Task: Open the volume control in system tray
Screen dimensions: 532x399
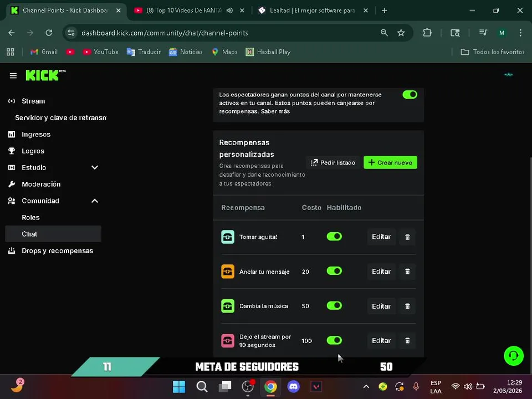Action: click(468, 386)
